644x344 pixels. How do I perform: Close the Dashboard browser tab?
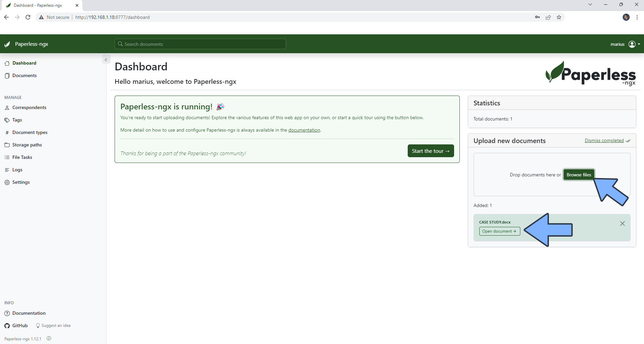(x=77, y=5)
